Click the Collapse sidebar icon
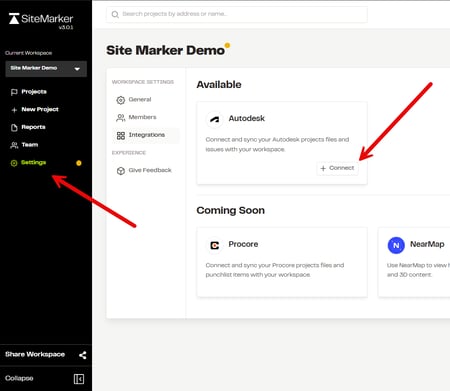The height and width of the screenshot is (391, 450). click(79, 379)
